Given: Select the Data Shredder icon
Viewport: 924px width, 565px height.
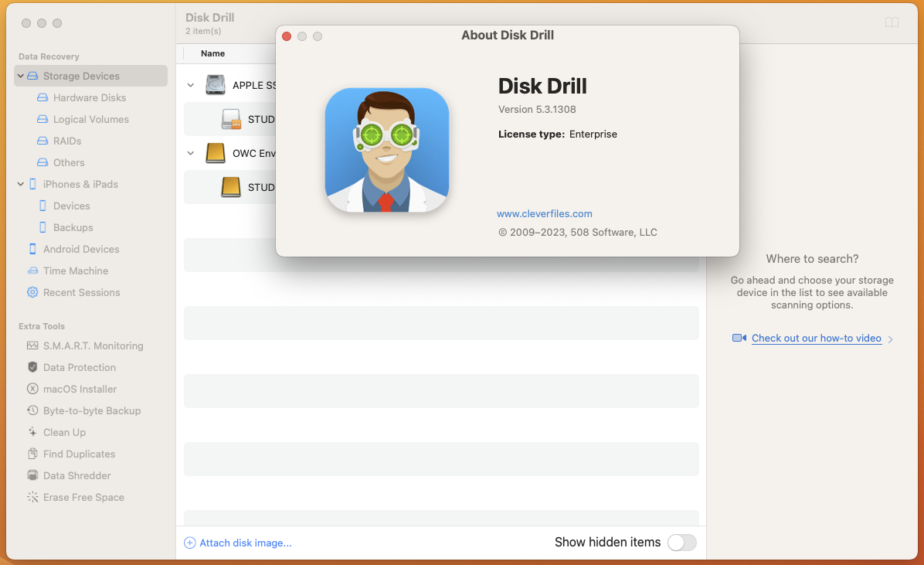Looking at the screenshot, I should pos(32,475).
